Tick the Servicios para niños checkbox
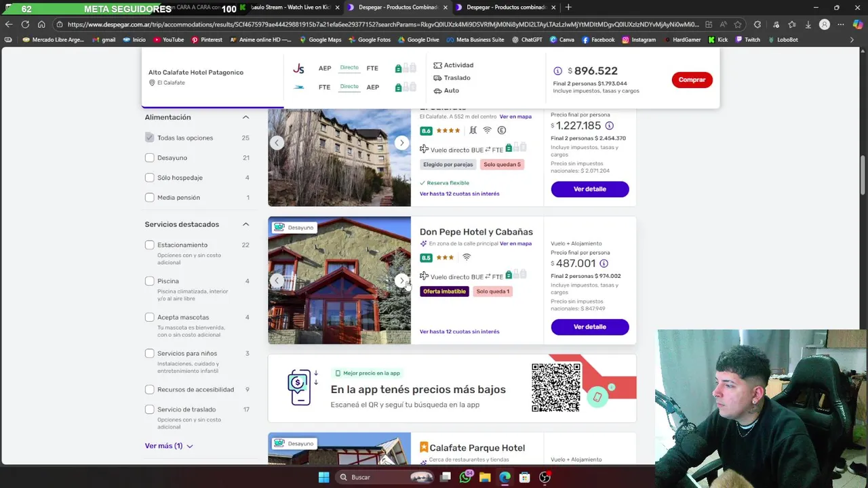 [149, 353]
